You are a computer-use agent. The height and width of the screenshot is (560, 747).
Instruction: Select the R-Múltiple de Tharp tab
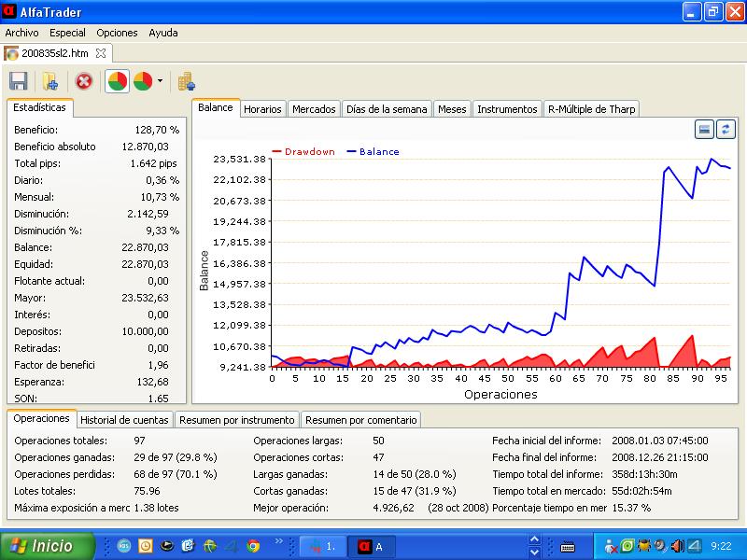[x=591, y=109]
